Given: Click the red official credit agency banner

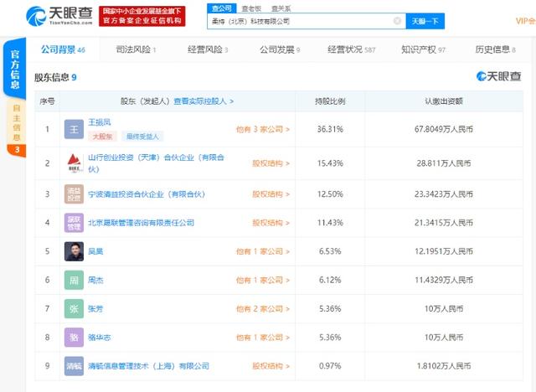Looking at the screenshot, I should (x=142, y=16).
